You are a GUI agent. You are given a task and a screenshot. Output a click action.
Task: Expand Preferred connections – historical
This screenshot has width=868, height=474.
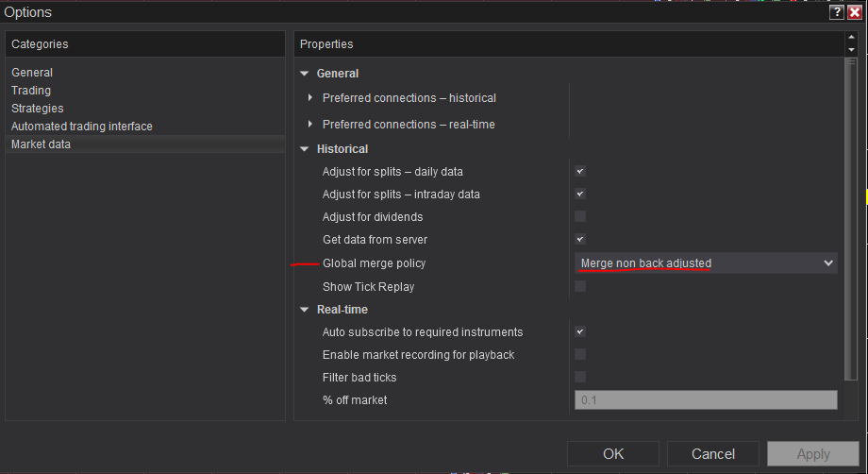[311, 98]
